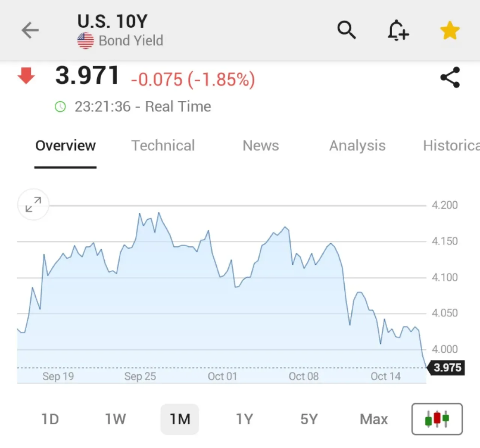Image resolution: width=480 pixels, height=448 pixels.
Task: Share the quote using the share icon
Action: click(450, 77)
